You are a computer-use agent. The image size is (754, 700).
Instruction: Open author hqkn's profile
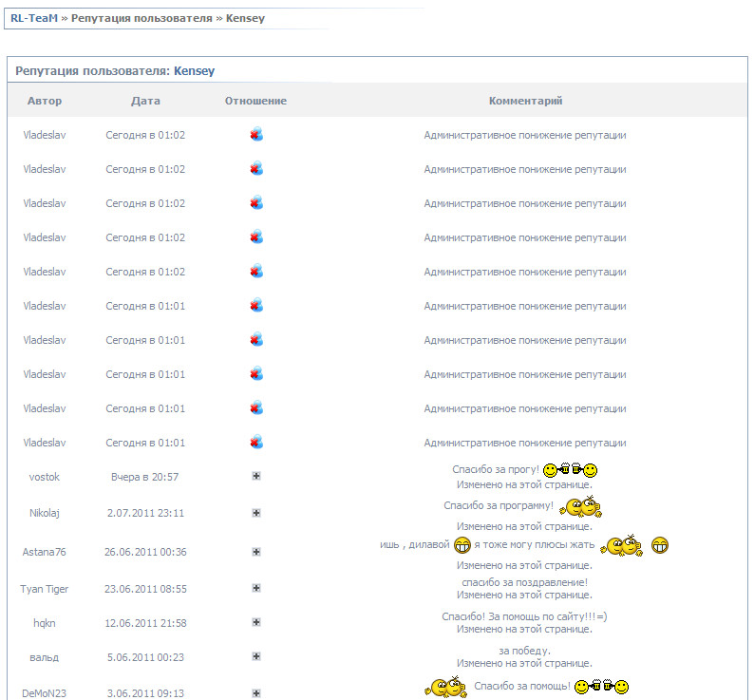click(x=45, y=623)
